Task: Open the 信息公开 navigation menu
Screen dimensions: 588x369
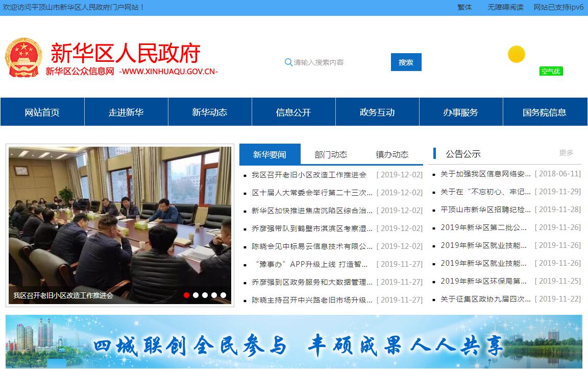Action: pos(293,112)
